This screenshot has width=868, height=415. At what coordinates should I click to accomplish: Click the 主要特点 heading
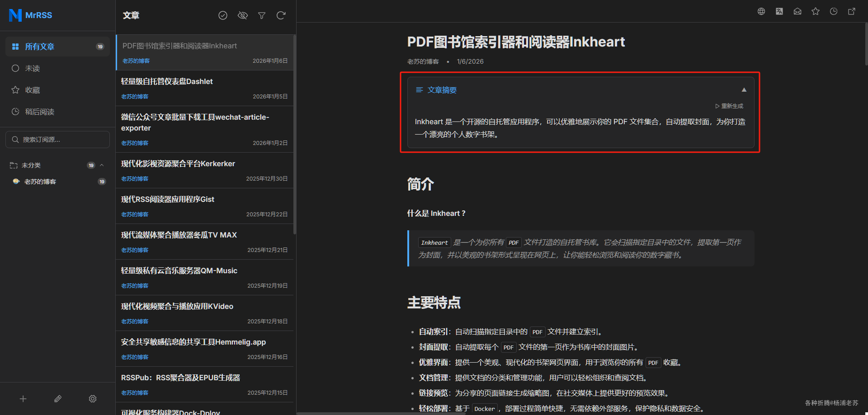click(434, 302)
